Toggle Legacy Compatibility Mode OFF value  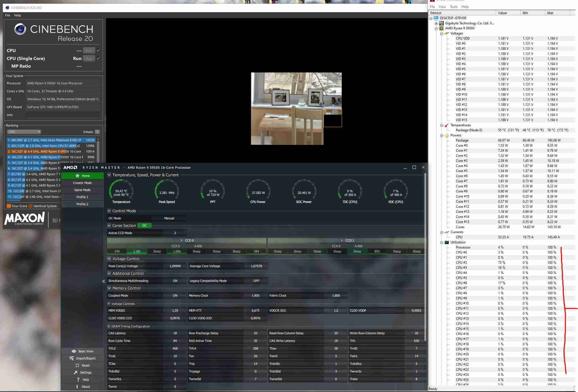(x=256, y=281)
